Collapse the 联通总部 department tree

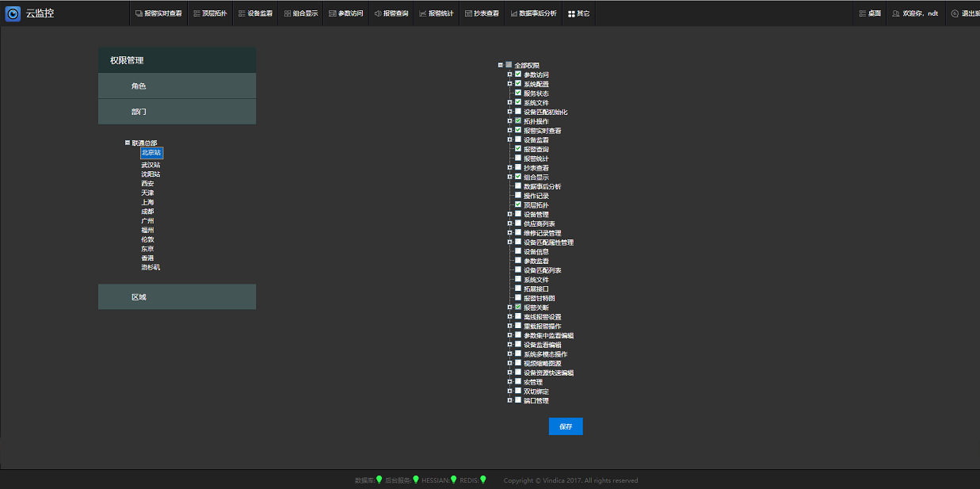[128, 143]
